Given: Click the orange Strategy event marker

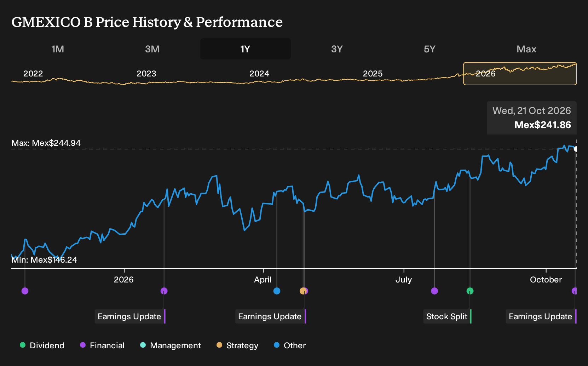Looking at the screenshot, I should click(302, 291).
